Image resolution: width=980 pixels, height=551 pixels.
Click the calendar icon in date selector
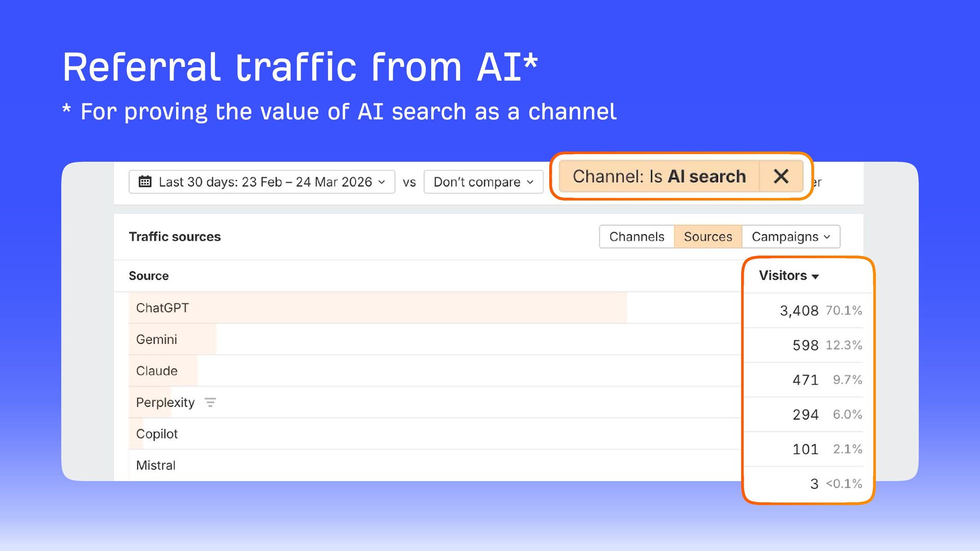pos(145,182)
